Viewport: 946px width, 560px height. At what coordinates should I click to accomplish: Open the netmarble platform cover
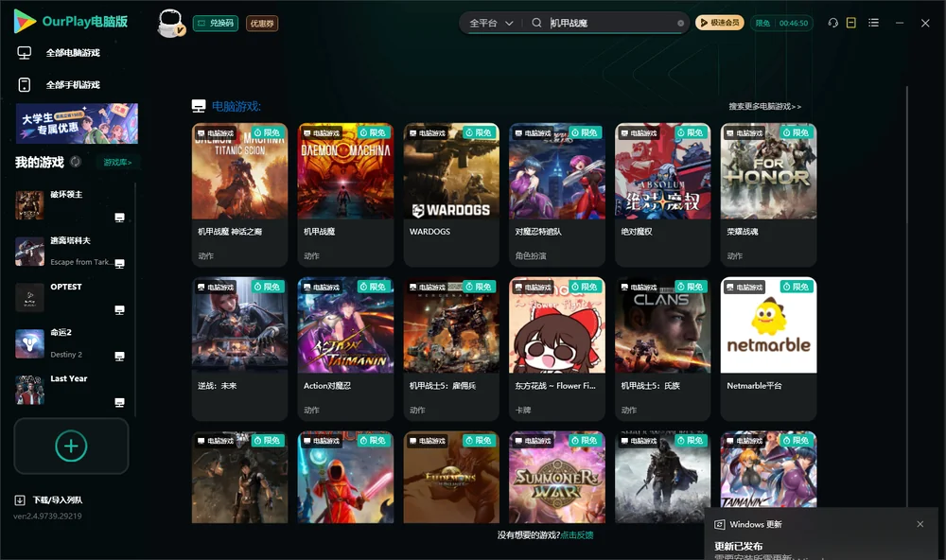click(768, 325)
